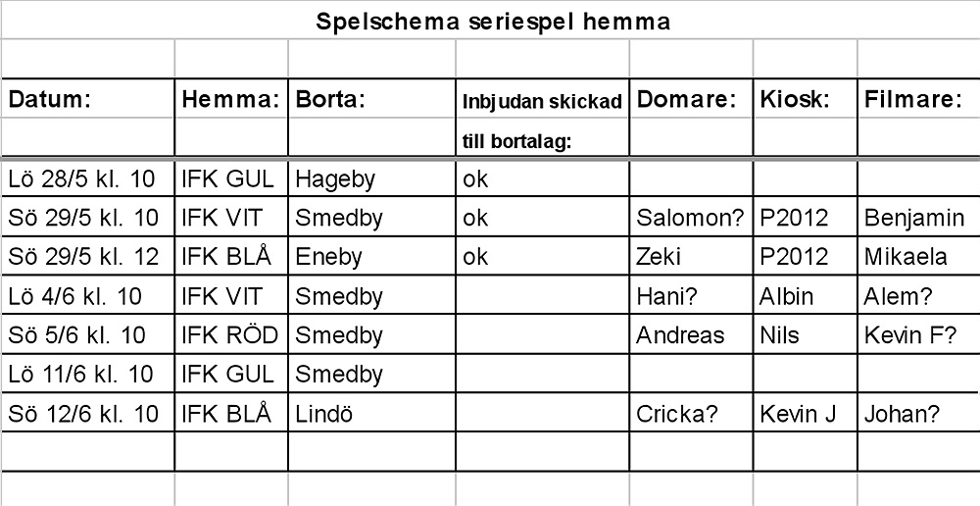Select the Filmare: header cell
The image size is (980, 506).
[x=919, y=99]
